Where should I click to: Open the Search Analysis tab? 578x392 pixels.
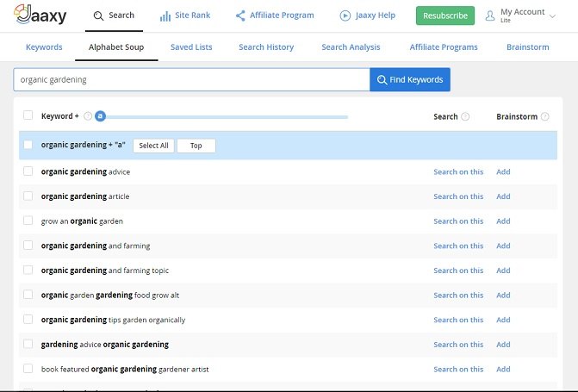click(351, 47)
